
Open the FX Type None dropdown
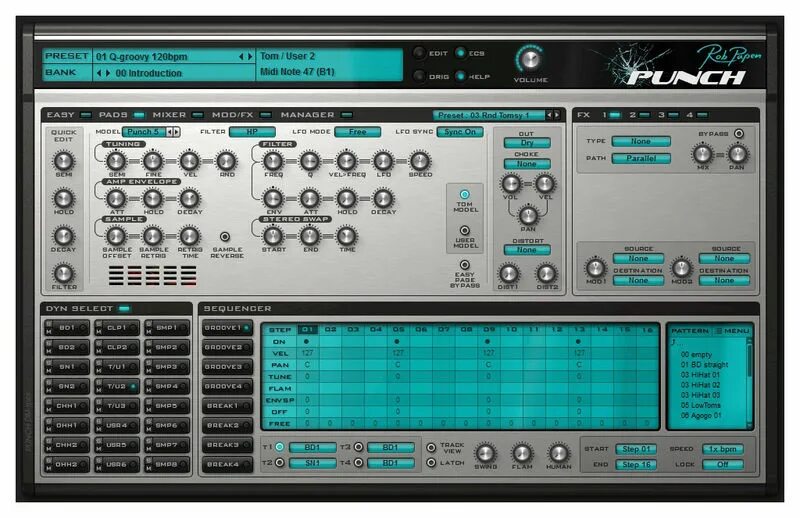click(x=641, y=141)
